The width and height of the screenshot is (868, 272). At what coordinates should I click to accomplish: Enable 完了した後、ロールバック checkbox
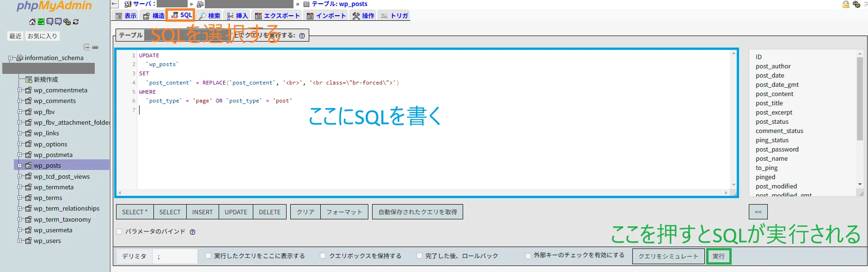coord(419,256)
